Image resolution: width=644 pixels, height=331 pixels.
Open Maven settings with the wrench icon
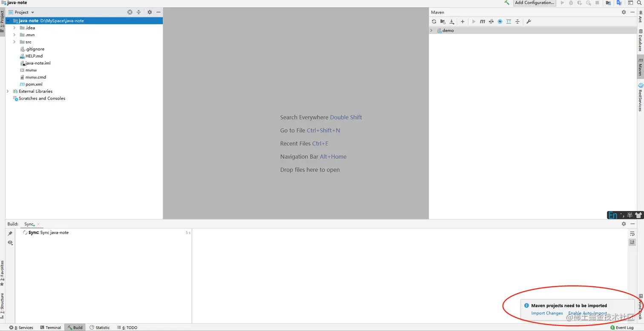[x=529, y=22]
